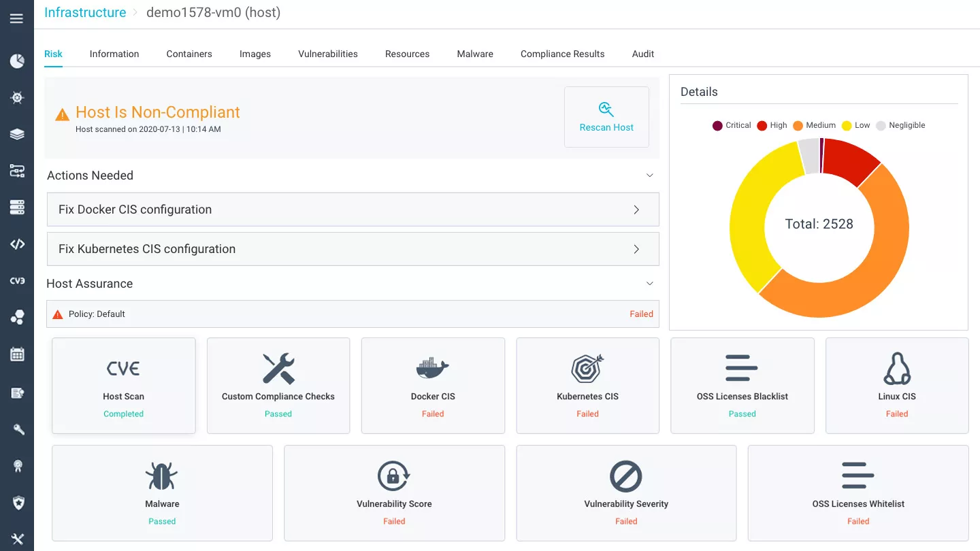Viewport: 980px width, 551px height.
Task: Open the Resources tab
Action: click(x=407, y=54)
